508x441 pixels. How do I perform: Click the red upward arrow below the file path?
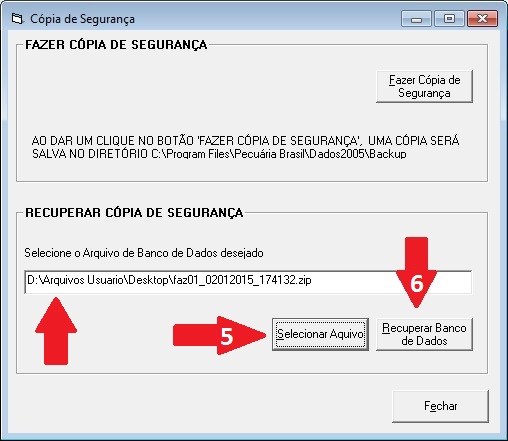tap(56, 331)
